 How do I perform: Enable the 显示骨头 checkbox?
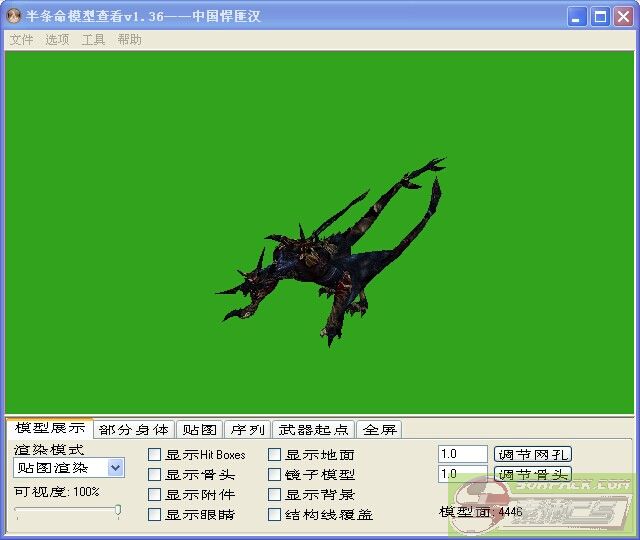click(x=154, y=474)
